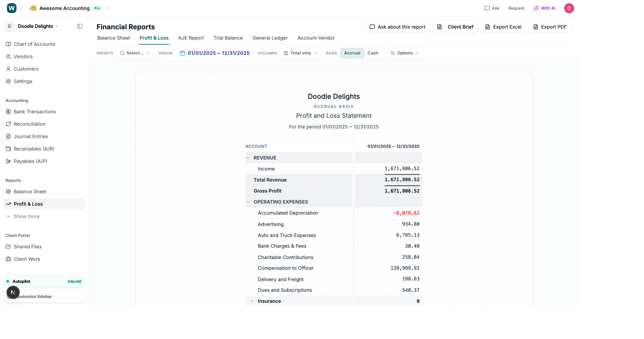
Task: Click the Export PDF button
Action: coord(549,27)
